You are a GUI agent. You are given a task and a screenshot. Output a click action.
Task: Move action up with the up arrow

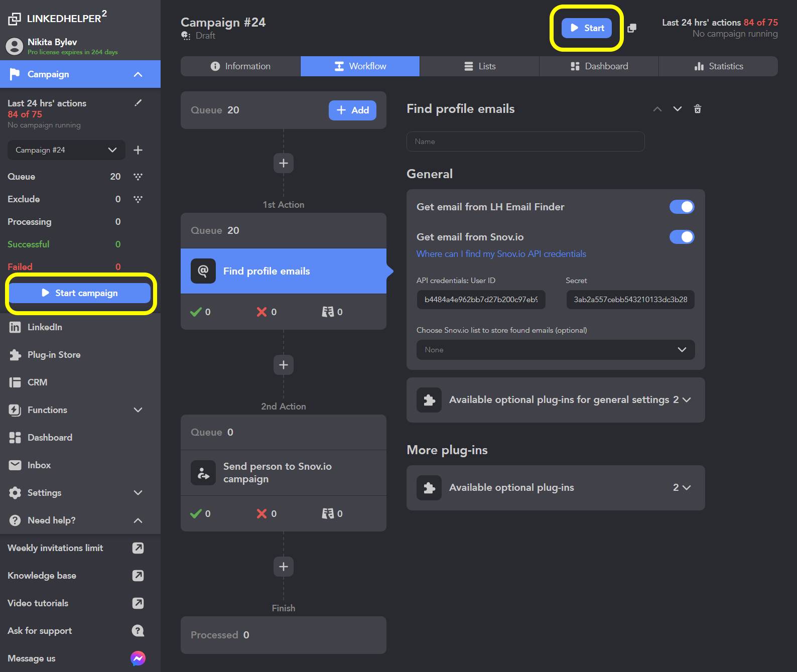click(x=657, y=109)
